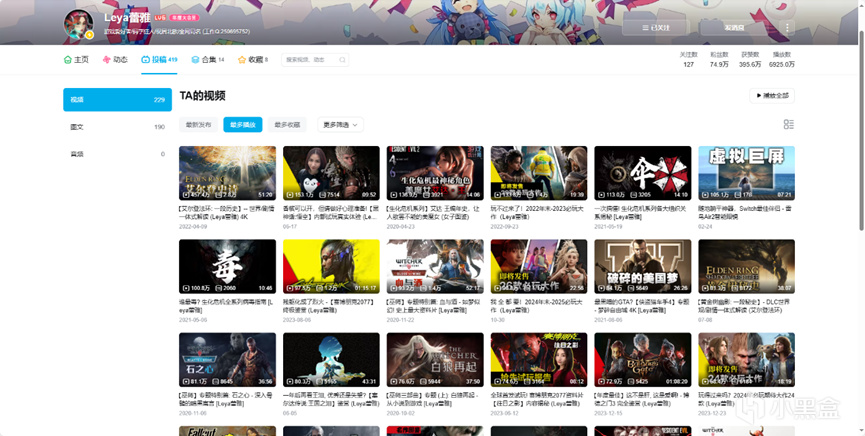Image resolution: width=865 pixels, height=436 pixels.
Task: Click the 播放全部 play all button
Action: (772, 95)
